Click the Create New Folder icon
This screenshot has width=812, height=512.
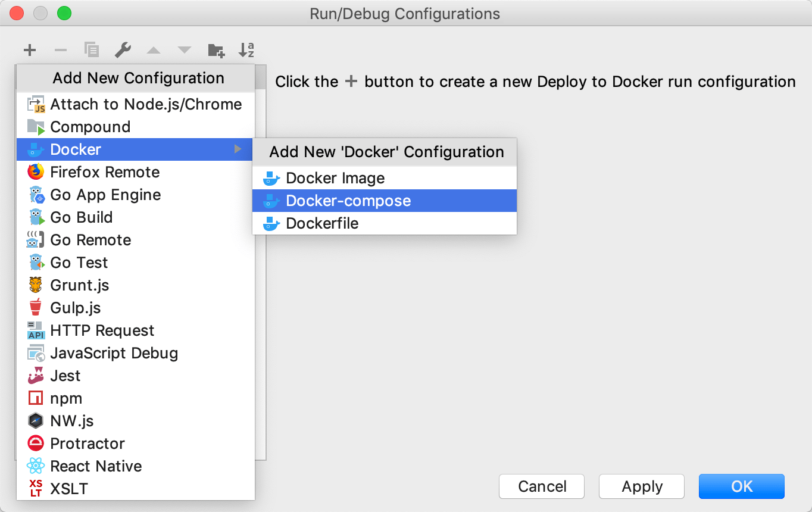216,50
